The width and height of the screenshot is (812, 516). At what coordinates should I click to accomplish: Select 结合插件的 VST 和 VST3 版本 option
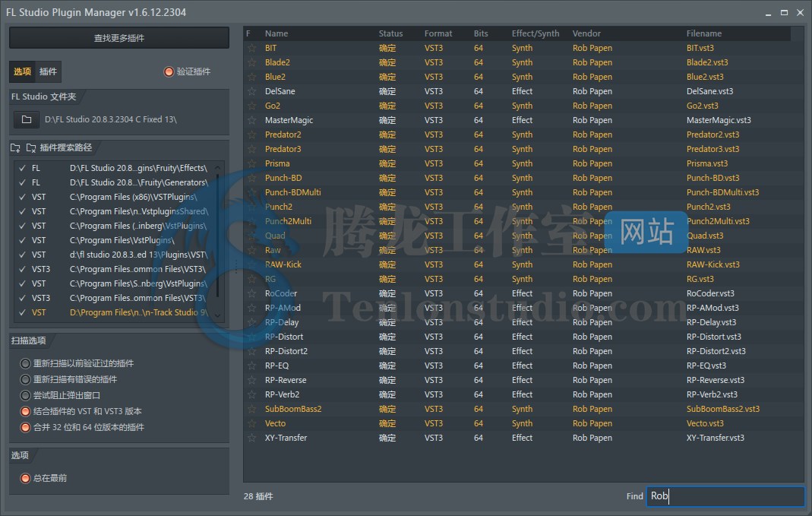tap(18, 413)
